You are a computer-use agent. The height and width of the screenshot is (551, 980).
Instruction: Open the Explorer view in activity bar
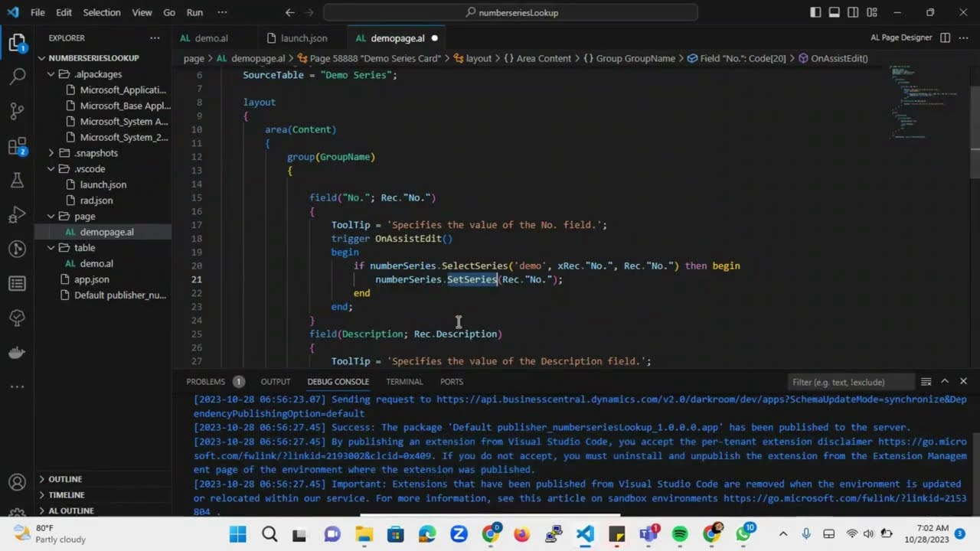click(x=17, y=43)
